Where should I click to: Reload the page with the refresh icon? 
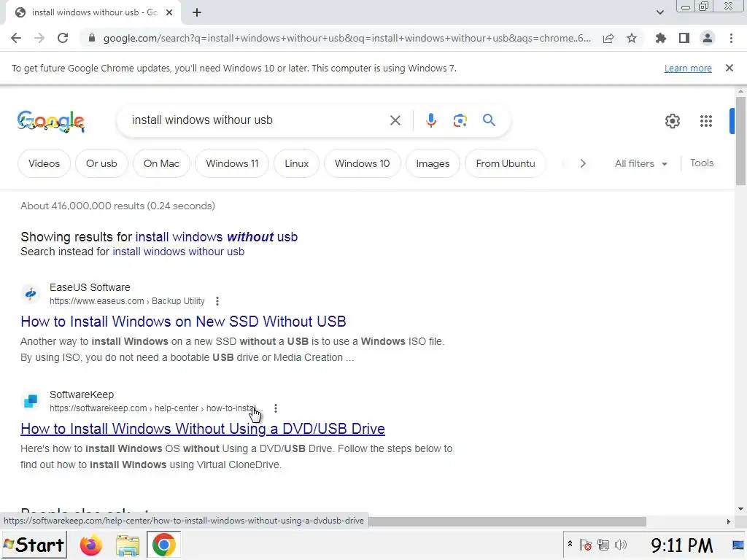[63, 38]
